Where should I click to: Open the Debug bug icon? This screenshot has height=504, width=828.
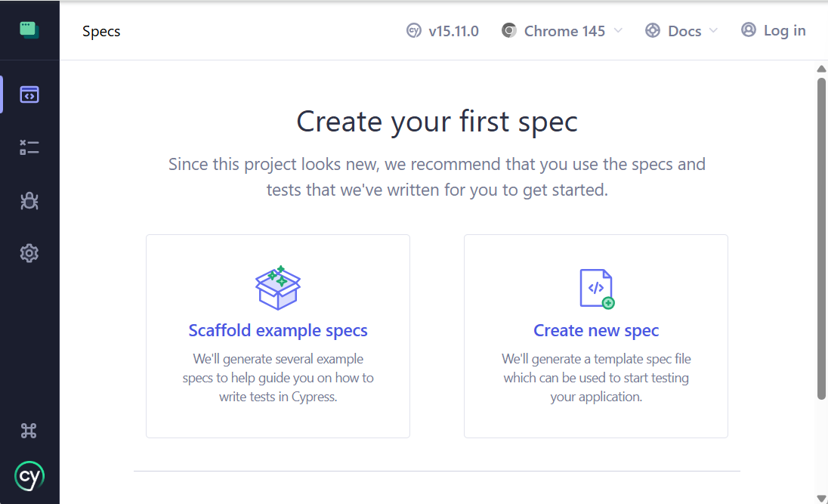(x=29, y=200)
